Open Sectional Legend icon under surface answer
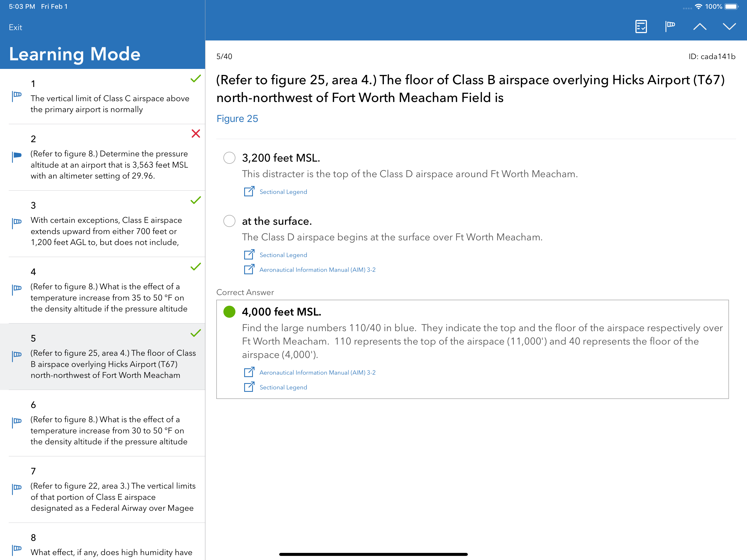 (249, 254)
